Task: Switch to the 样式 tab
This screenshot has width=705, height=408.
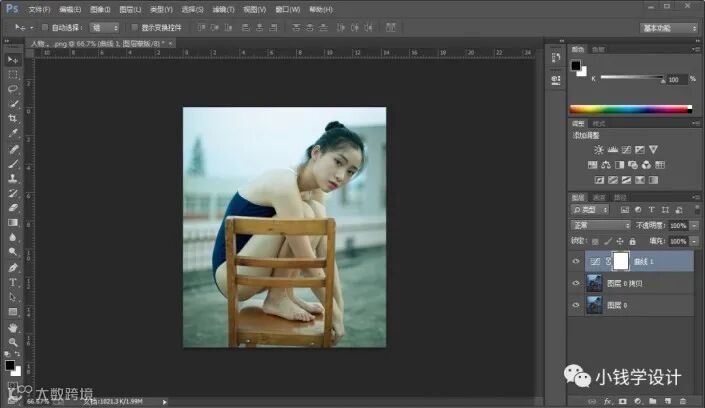Action: pos(598,124)
